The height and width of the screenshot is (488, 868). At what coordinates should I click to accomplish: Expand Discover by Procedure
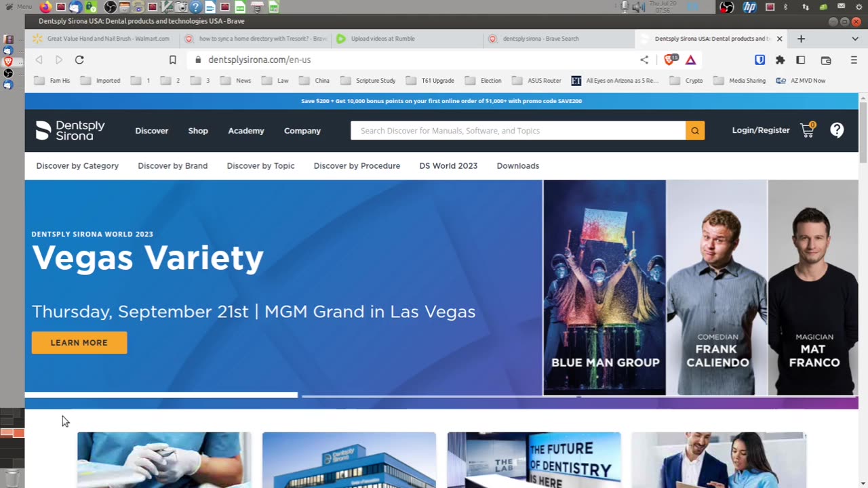[357, 165]
